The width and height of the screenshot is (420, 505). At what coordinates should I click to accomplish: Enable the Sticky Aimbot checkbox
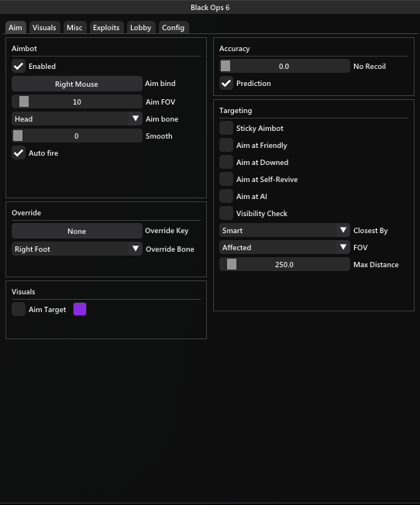[x=226, y=128]
